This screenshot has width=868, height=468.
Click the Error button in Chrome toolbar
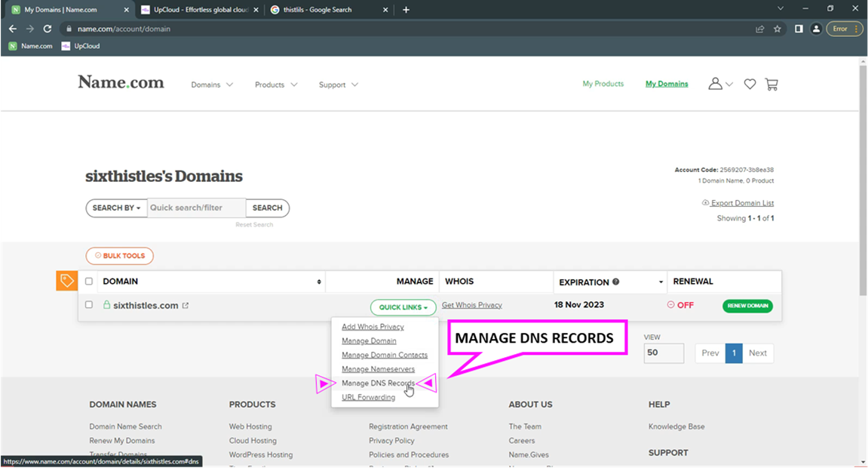pyautogui.click(x=844, y=29)
